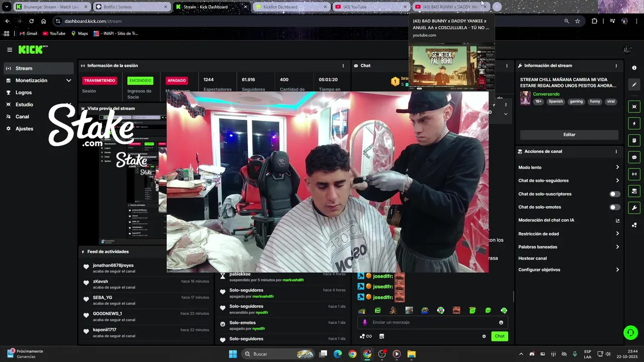Open File Explorer from taskbar
644x362 pixels.
pyautogui.click(x=412, y=354)
